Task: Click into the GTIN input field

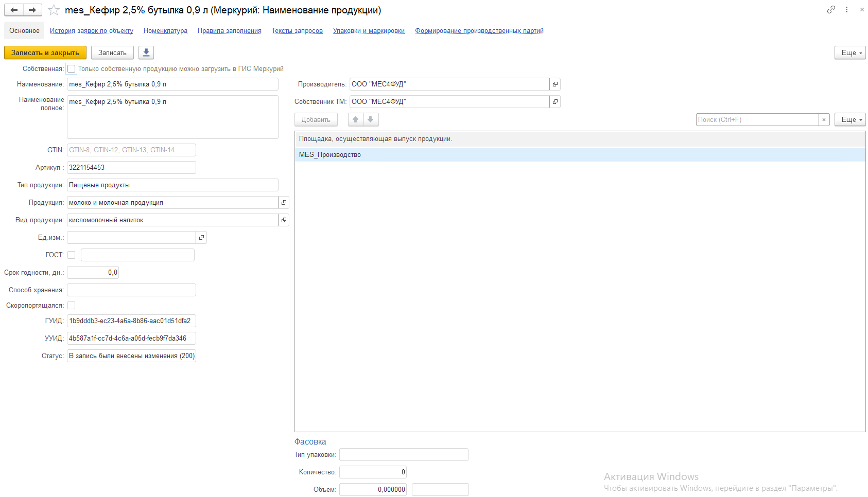Action: [x=131, y=150]
